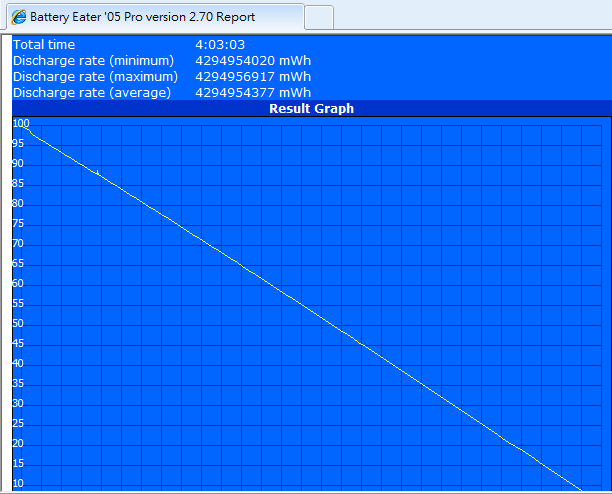Click the 60 label on the graph axis
Screen dimensions: 612x494
tap(19, 284)
